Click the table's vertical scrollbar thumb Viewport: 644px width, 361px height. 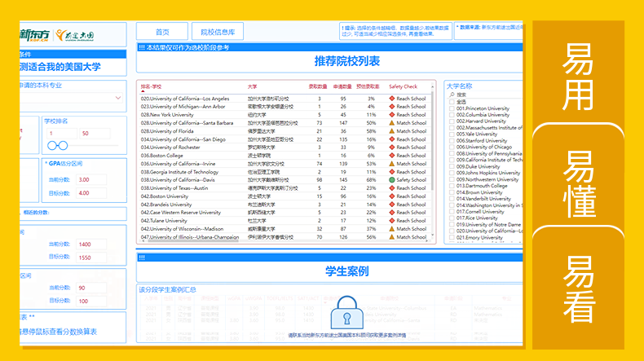tap(432, 141)
